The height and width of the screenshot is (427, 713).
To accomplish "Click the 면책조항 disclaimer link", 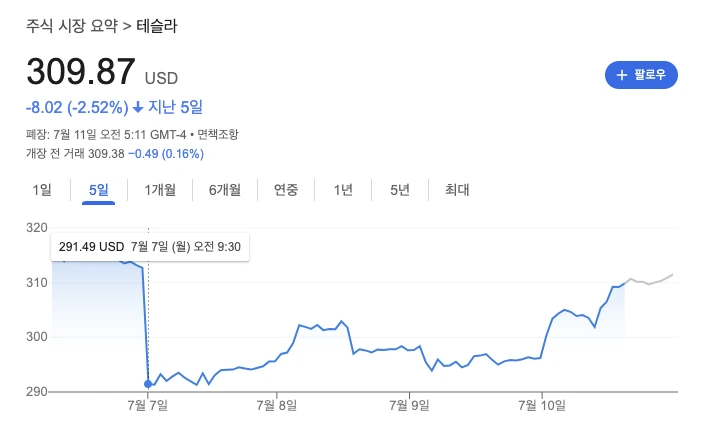I will (x=218, y=135).
